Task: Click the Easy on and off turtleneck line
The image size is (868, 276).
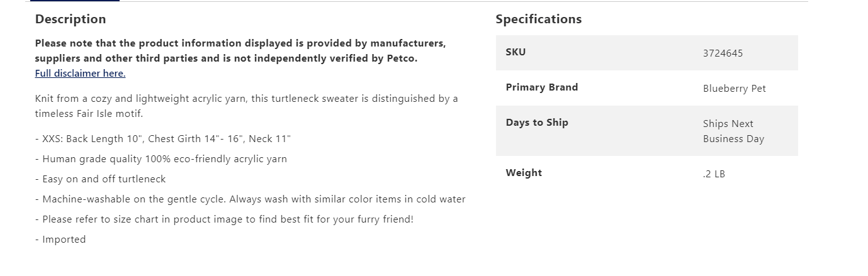Action: point(100,179)
